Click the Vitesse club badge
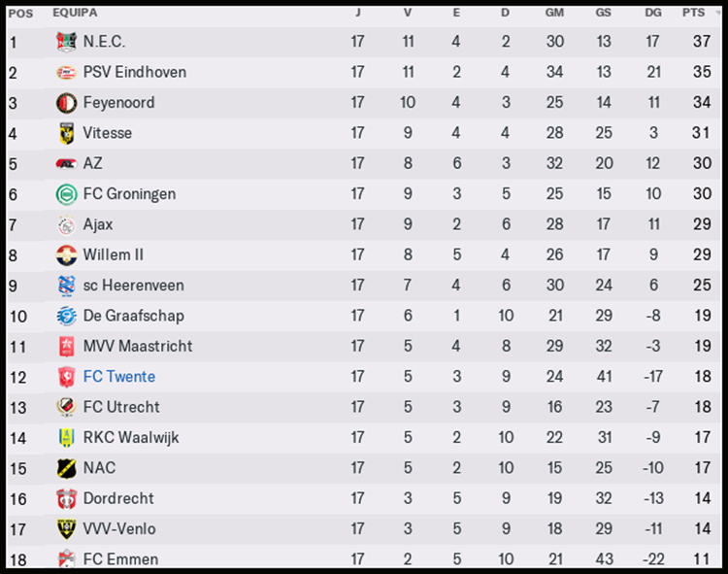The image size is (728, 574). pyautogui.click(x=66, y=133)
